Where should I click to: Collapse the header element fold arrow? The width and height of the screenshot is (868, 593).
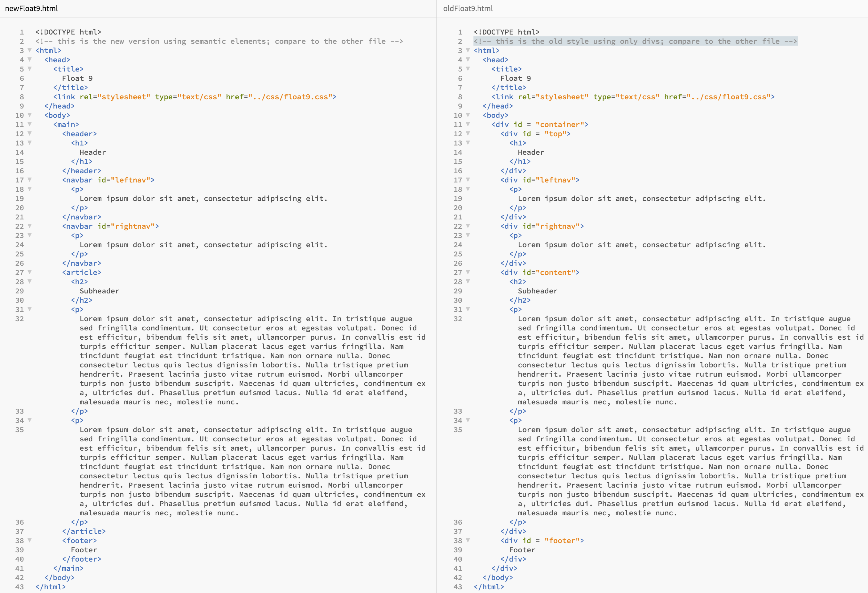point(30,133)
